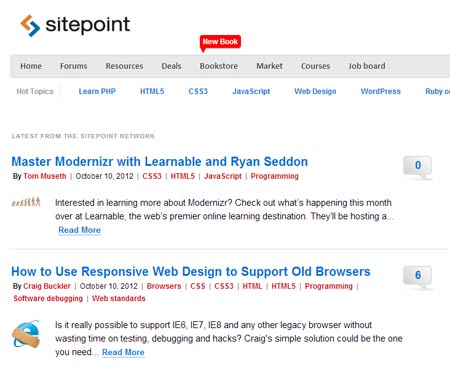
Task: Open author Tom Museth's page
Action: coord(45,176)
